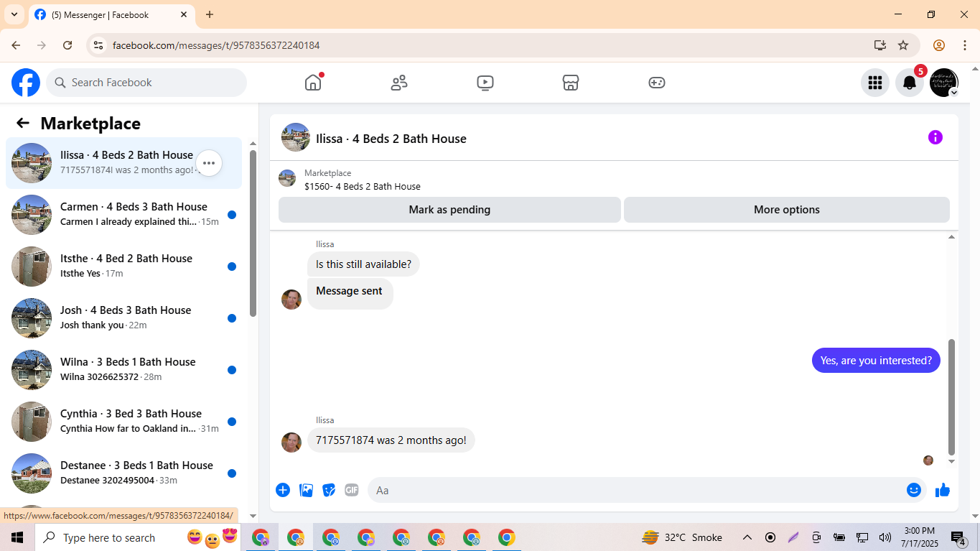The image size is (980, 551).
Task: Open the Chrome three-dot menu
Action: pyautogui.click(x=964, y=45)
